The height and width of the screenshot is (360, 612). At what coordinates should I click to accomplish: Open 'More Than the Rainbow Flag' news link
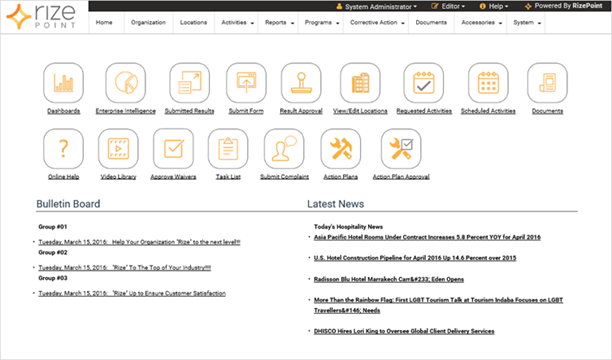pyautogui.click(x=438, y=305)
